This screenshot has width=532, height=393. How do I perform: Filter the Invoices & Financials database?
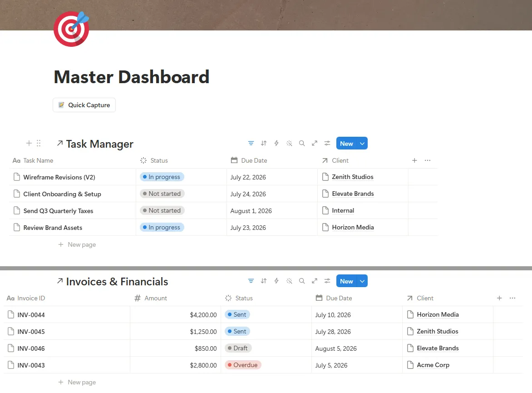pos(251,281)
